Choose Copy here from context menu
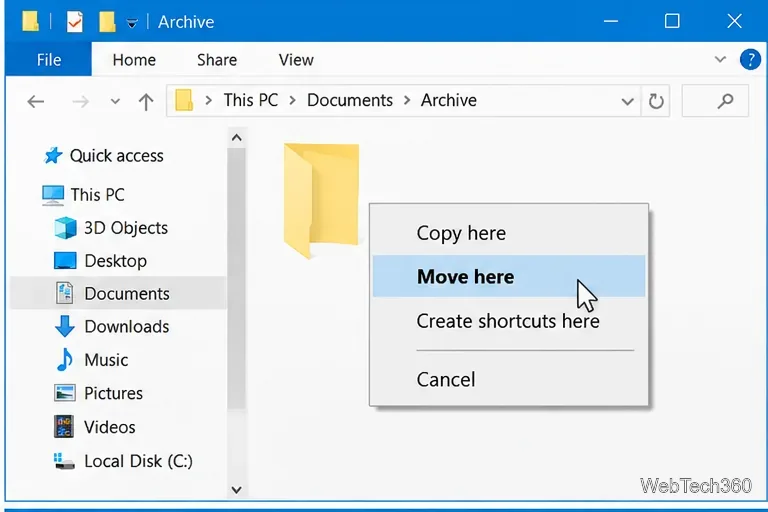Image resolution: width=768 pixels, height=512 pixels. [x=509, y=233]
